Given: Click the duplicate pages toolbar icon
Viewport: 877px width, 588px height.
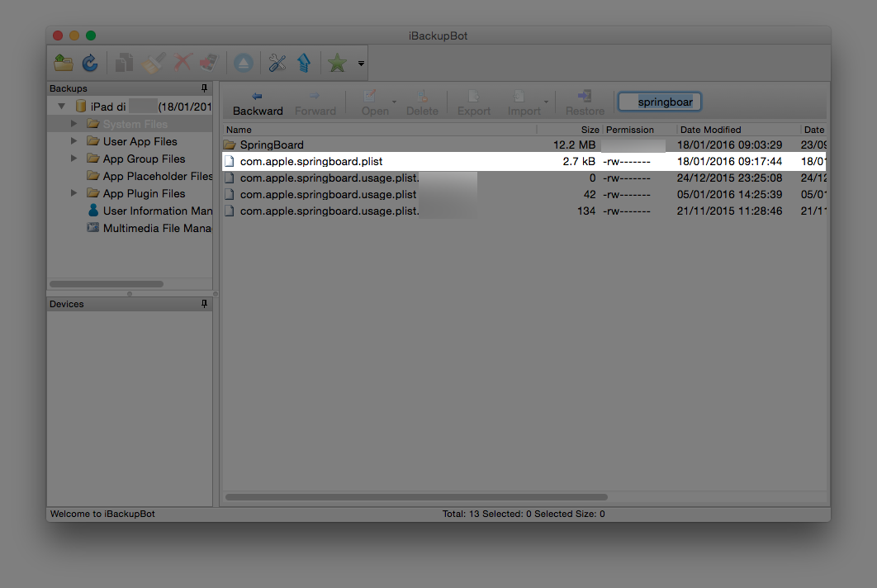Looking at the screenshot, I should tap(124, 63).
